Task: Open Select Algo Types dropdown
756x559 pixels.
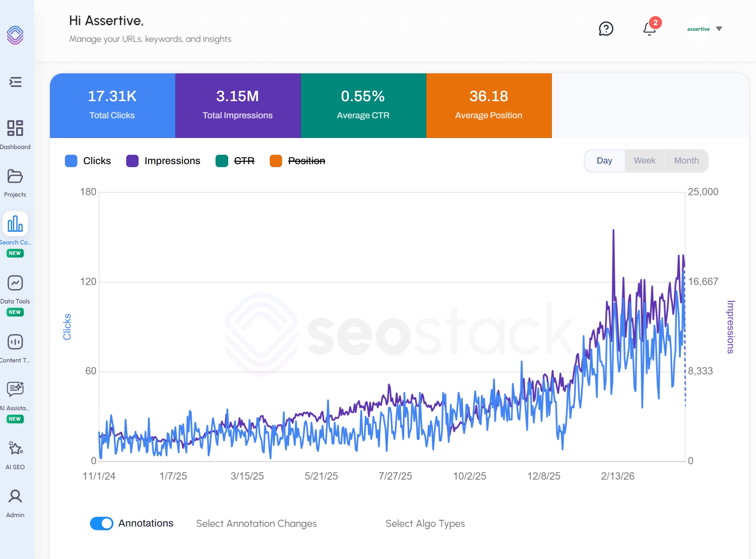Action: coord(425,523)
